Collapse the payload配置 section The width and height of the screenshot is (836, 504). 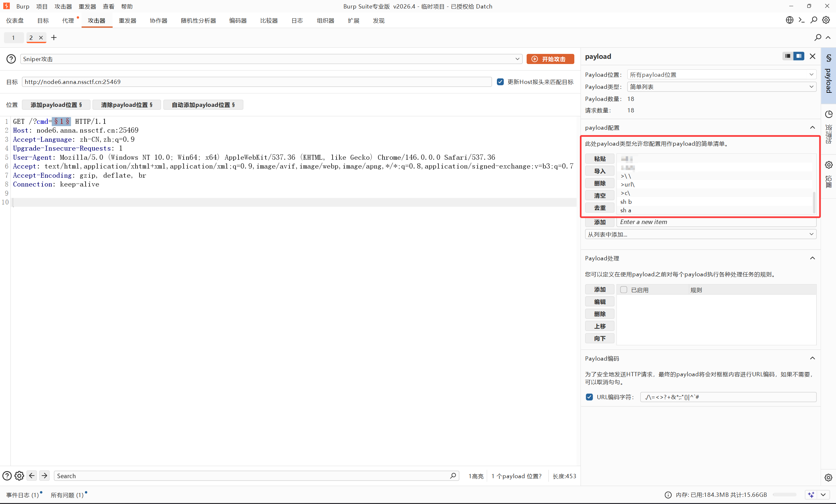point(812,127)
